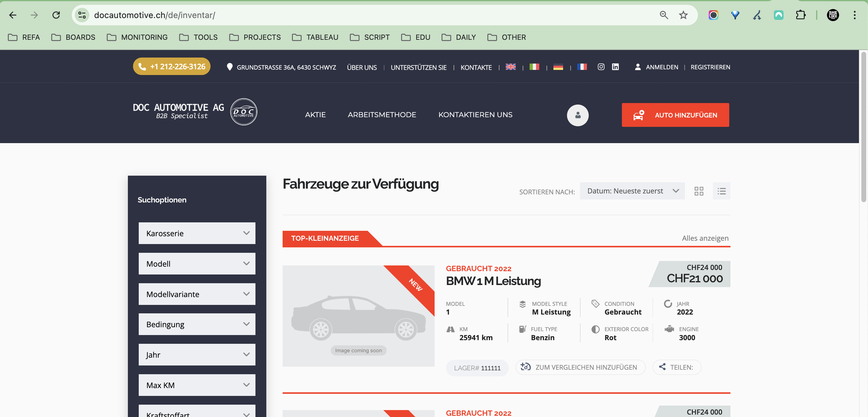868x417 pixels.
Task: Open the BMW 1 M Leistung listing image
Action: 358,316
